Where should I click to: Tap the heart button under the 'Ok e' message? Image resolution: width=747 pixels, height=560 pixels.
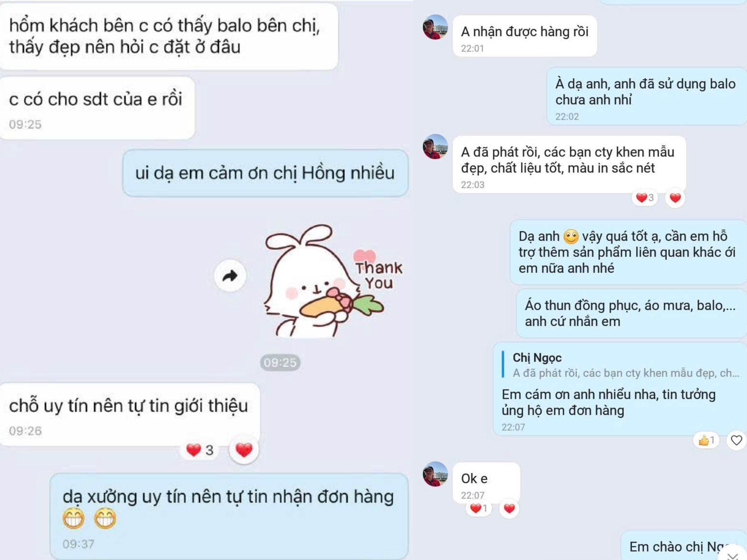[x=509, y=508]
